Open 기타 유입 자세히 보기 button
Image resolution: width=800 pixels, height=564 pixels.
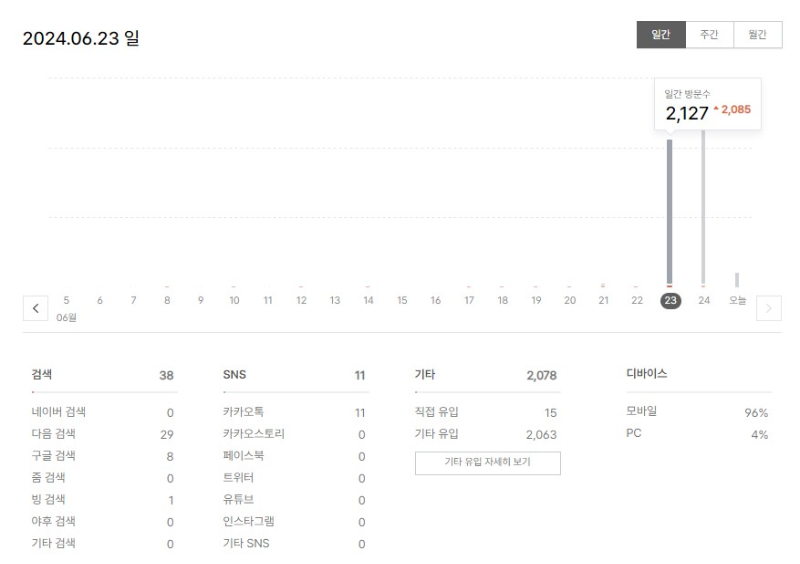point(488,462)
